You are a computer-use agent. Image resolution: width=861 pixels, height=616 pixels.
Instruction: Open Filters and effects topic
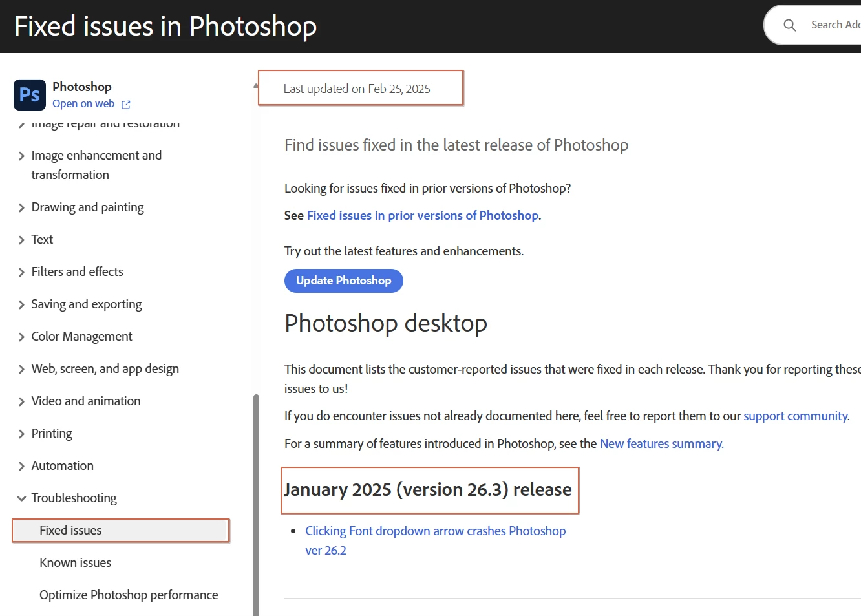[77, 271]
